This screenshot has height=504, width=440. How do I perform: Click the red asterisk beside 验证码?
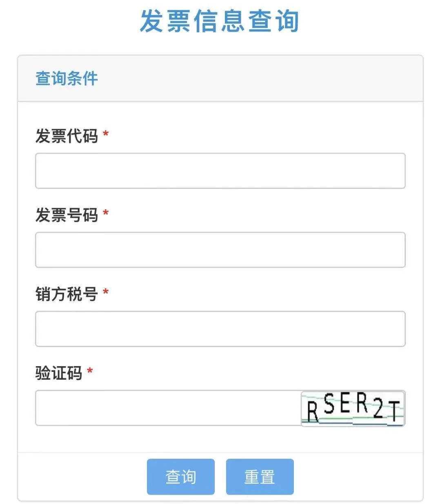point(90,371)
